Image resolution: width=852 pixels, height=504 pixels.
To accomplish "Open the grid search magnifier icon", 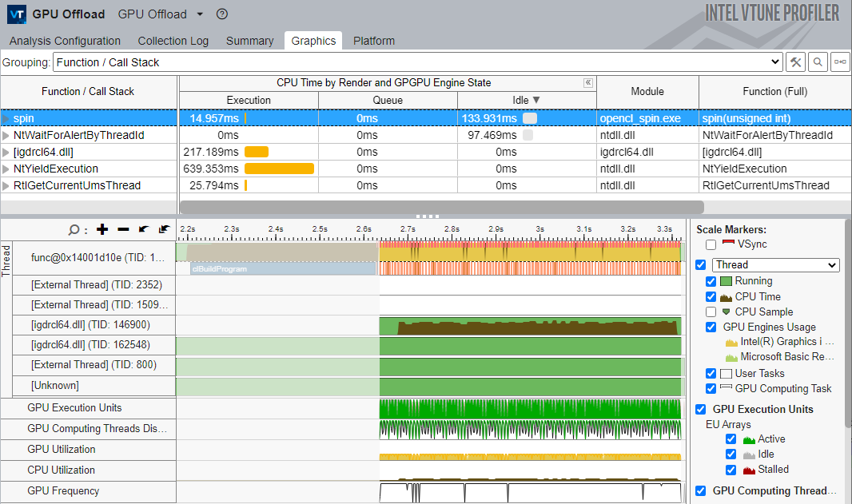I will point(818,62).
